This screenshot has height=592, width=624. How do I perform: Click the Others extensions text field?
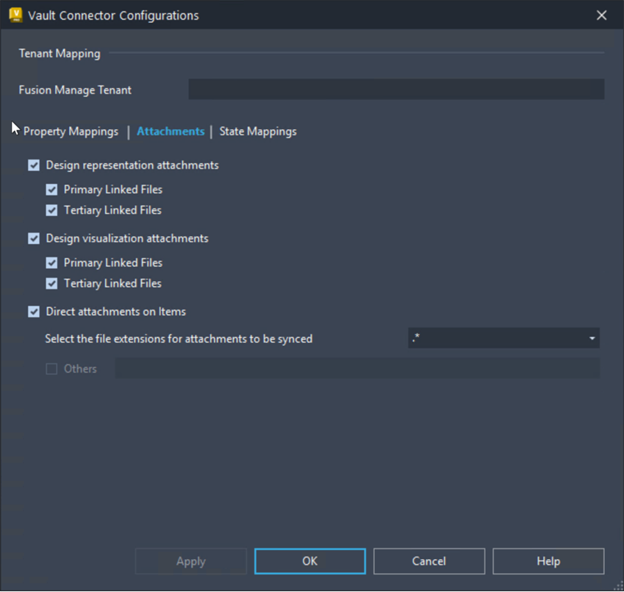pyautogui.click(x=357, y=368)
